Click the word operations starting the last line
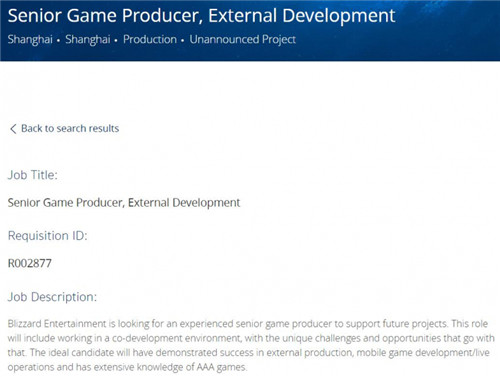500x377 pixels. pos(31,367)
